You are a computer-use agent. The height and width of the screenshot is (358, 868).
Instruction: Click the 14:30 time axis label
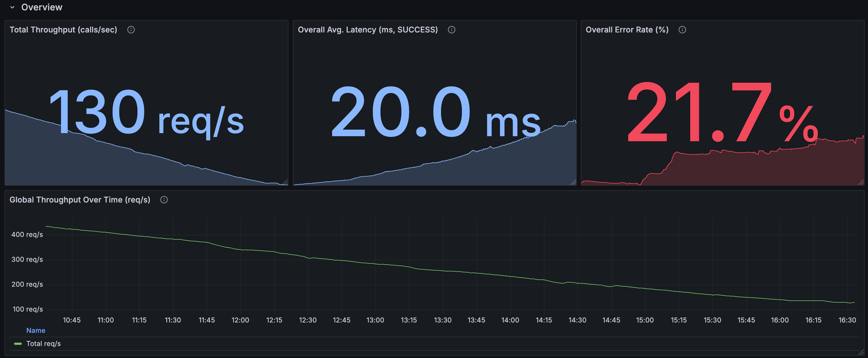[x=578, y=320]
